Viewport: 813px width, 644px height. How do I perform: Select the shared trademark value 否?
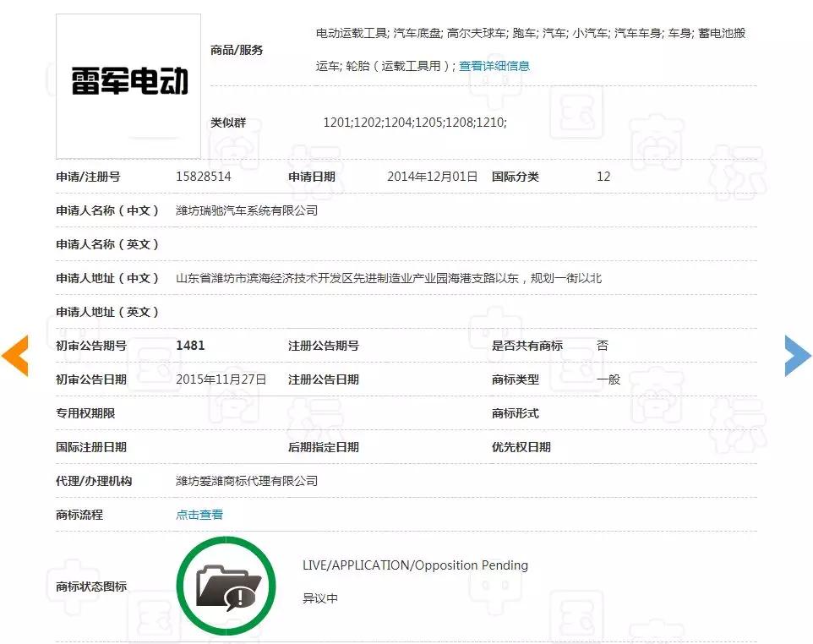[603, 346]
